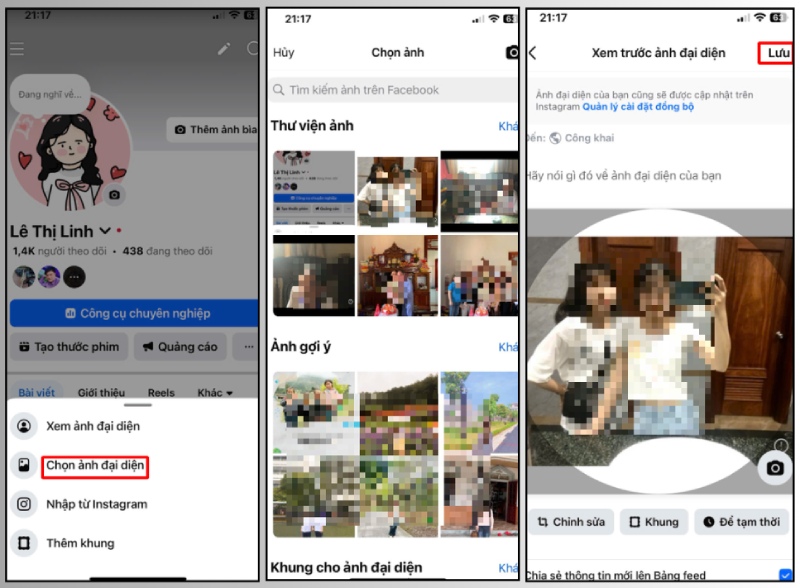Screen dimensions: 800x588
Task: Open the hamburger menu on profile page
Action: (15, 48)
